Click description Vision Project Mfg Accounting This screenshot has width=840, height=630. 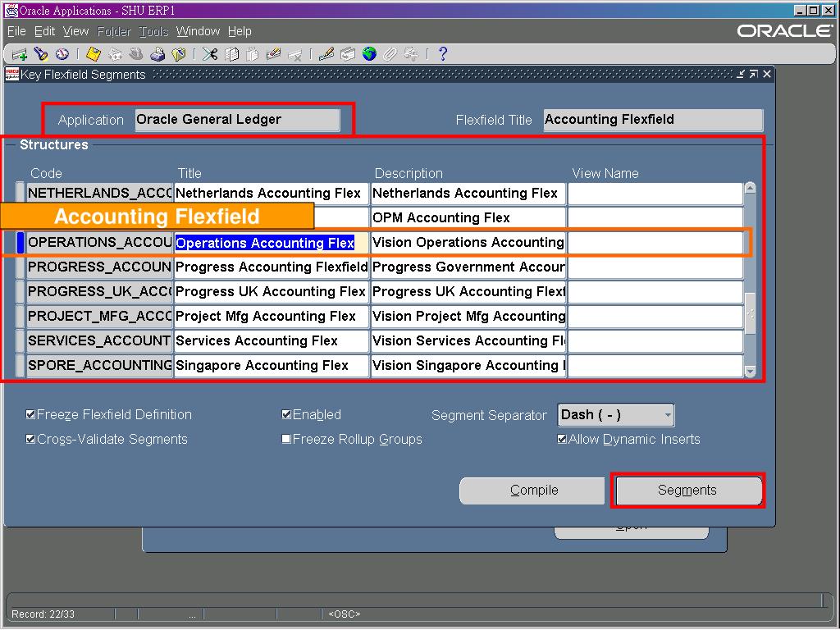point(468,317)
